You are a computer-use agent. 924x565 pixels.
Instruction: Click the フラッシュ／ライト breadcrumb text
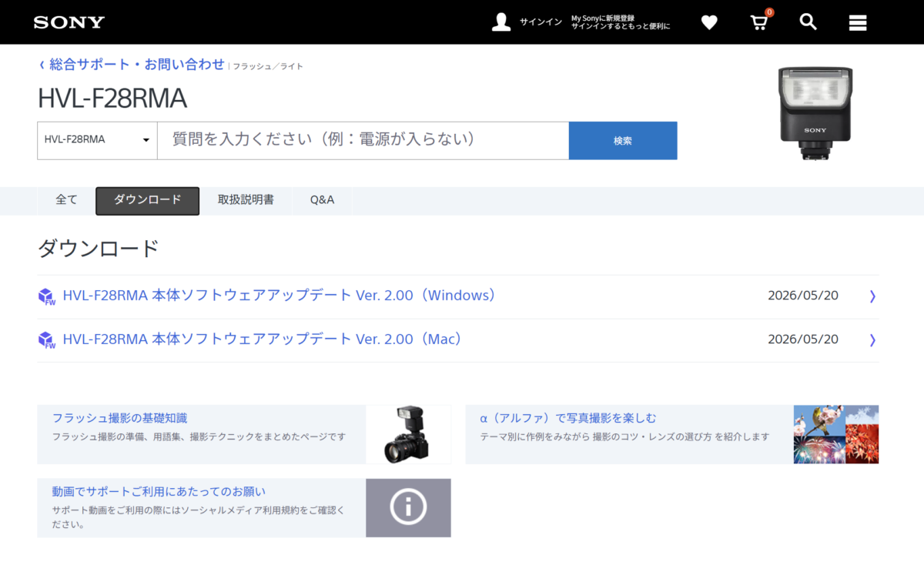click(268, 66)
